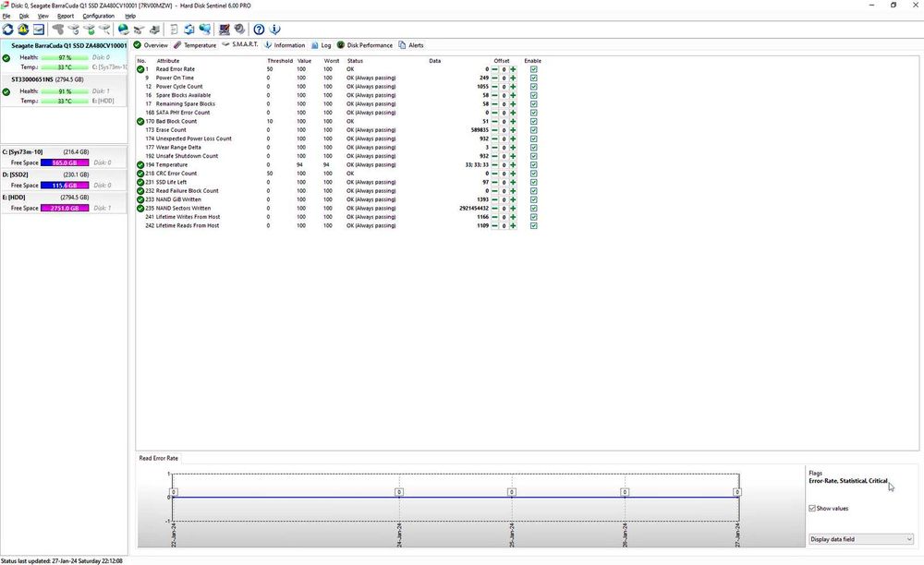Open the Help menu
Viewport: 924px width, 565px height.
coord(130,16)
